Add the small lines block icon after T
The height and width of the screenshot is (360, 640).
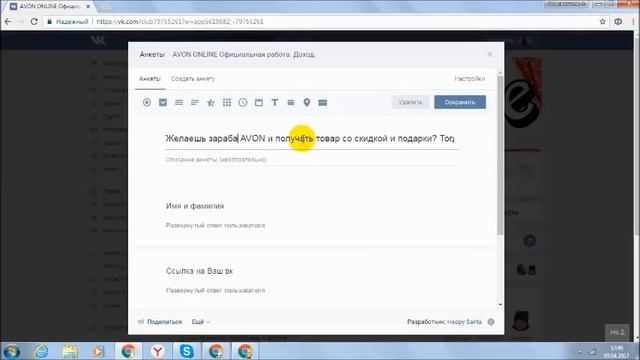291,102
